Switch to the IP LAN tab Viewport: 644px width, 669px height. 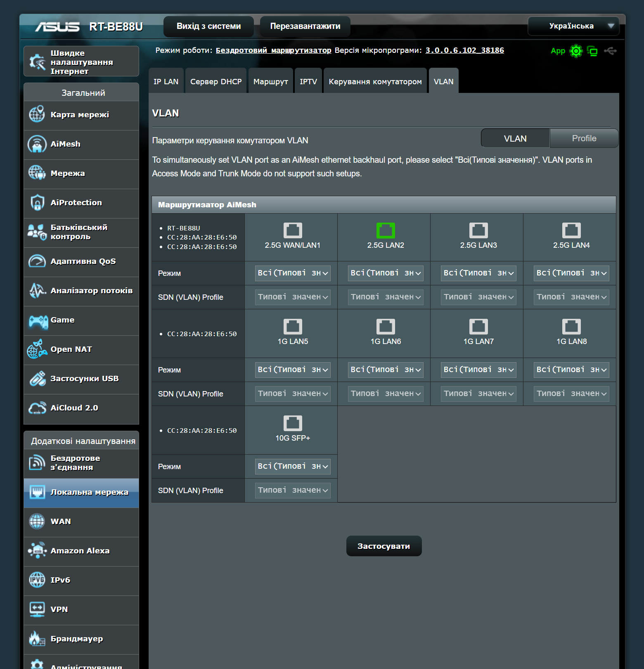(x=166, y=81)
